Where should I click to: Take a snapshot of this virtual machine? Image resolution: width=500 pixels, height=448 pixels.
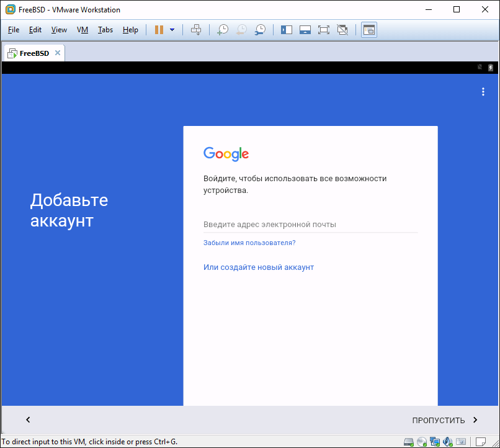223,30
